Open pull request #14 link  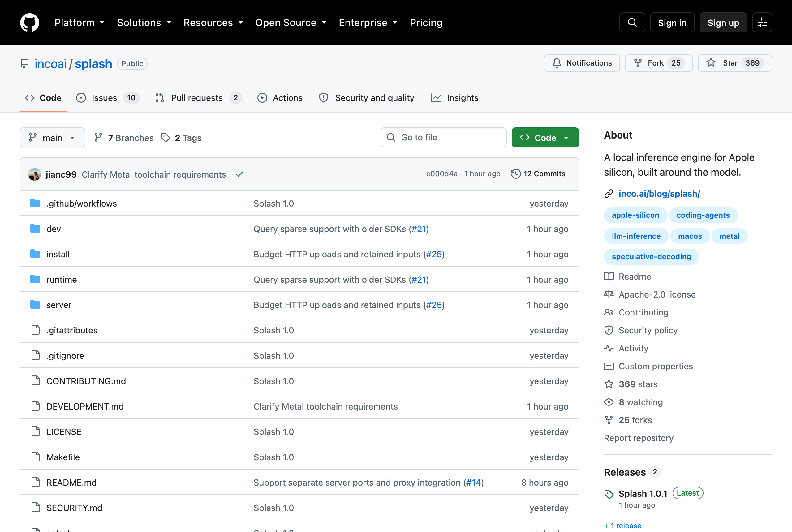pos(474,483)
